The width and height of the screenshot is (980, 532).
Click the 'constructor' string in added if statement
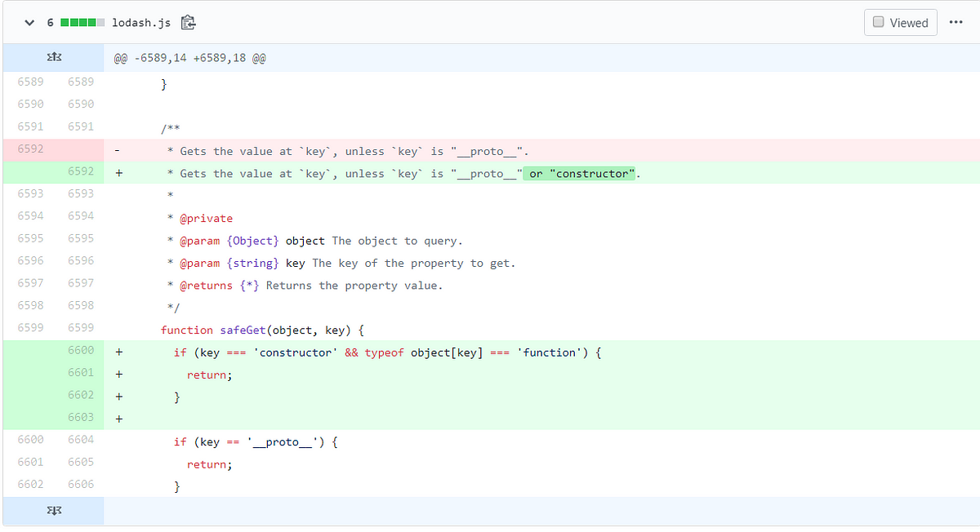(x=296, y=352)
